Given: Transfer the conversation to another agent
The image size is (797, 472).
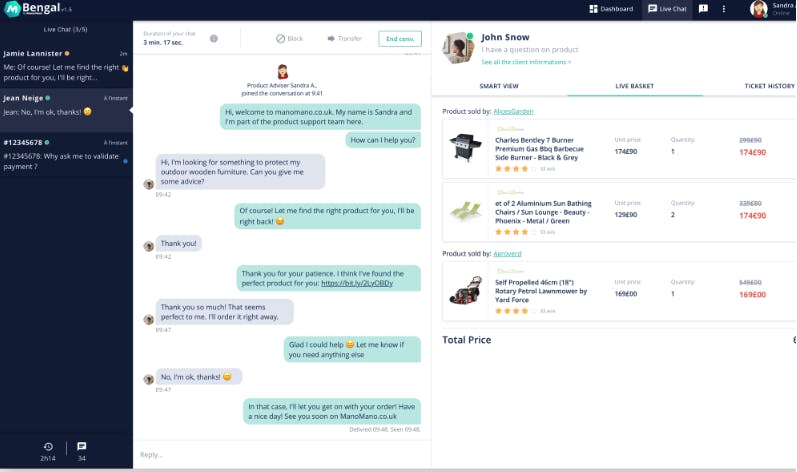Looking at the screenshot, I should pos(344,39).
